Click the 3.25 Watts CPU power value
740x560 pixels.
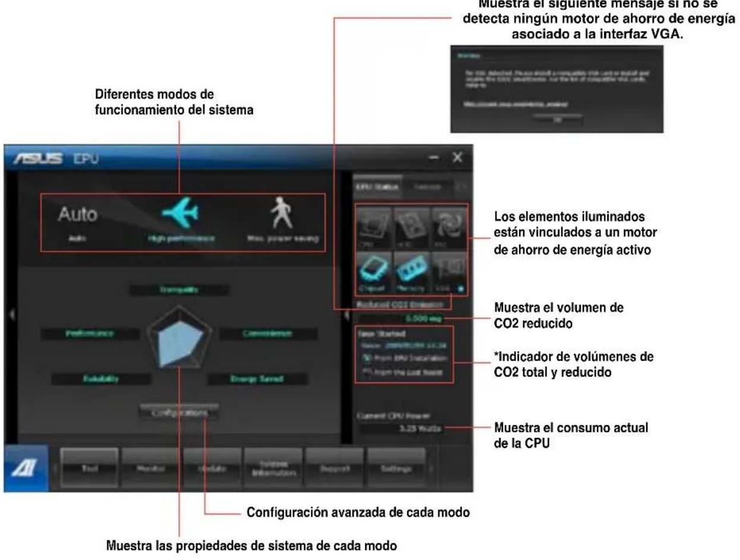click(402, 428)
